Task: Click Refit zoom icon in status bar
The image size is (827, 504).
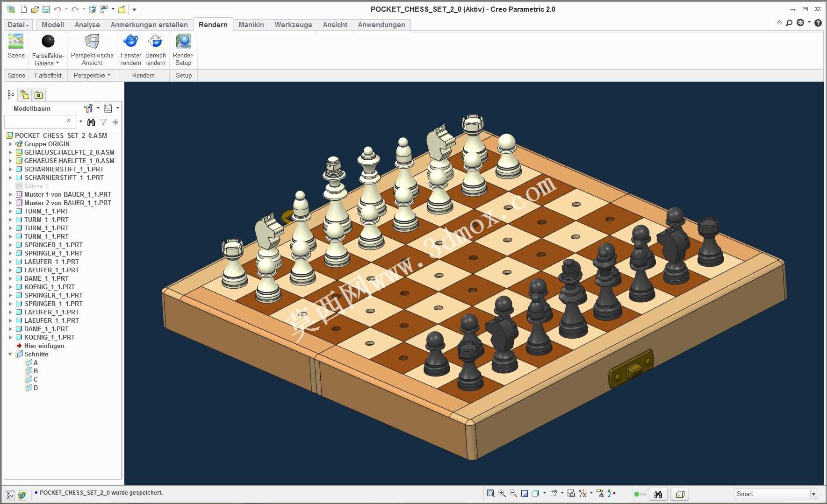Action: click(x=490, y=493)
